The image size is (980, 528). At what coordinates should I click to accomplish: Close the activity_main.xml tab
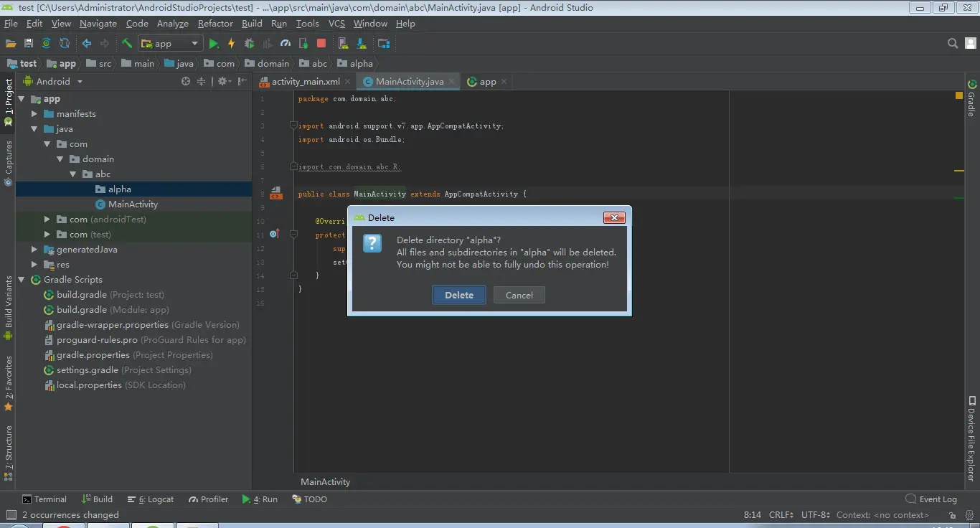tap(348, 82)
